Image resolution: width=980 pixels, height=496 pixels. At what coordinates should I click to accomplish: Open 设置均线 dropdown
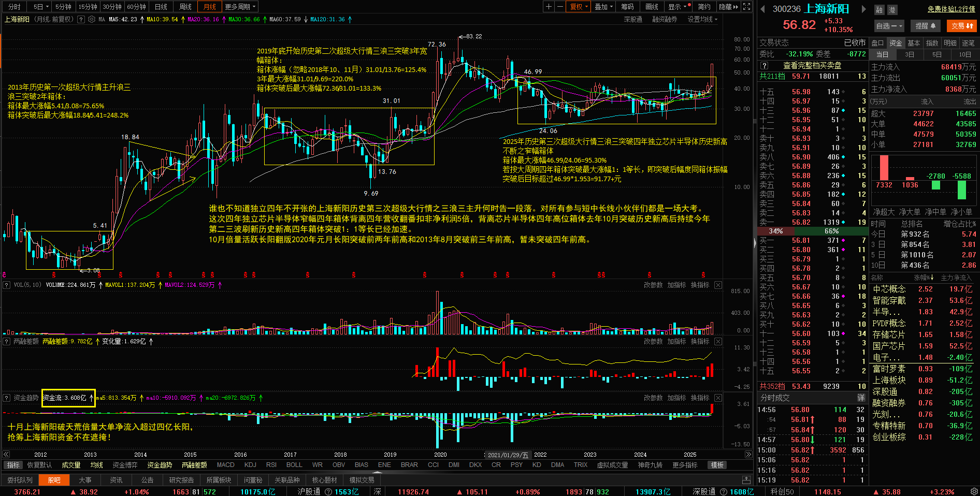[702, 19]
